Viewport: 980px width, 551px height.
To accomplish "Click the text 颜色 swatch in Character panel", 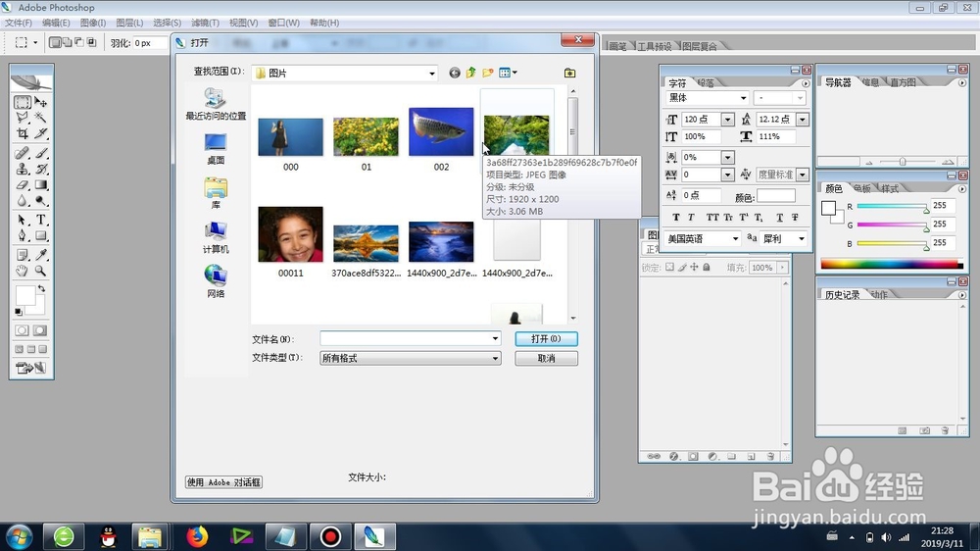I will [775, 196].
